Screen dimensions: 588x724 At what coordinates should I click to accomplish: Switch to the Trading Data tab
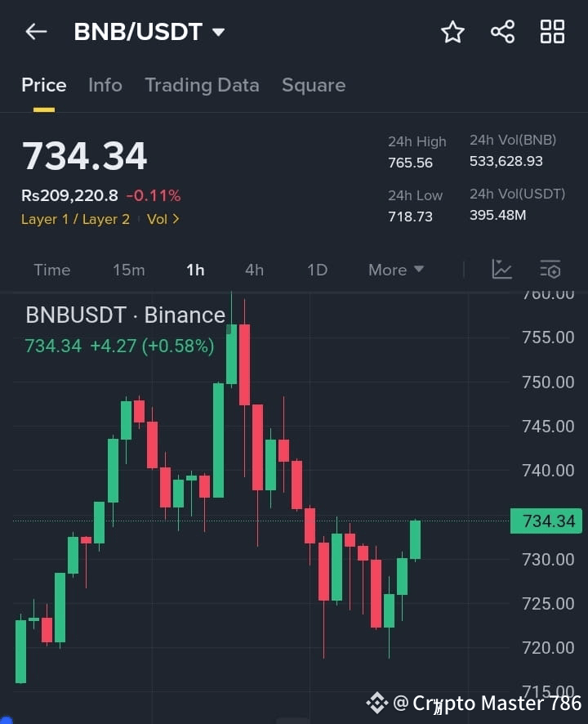pyautogui.click(x=202, y=85)
